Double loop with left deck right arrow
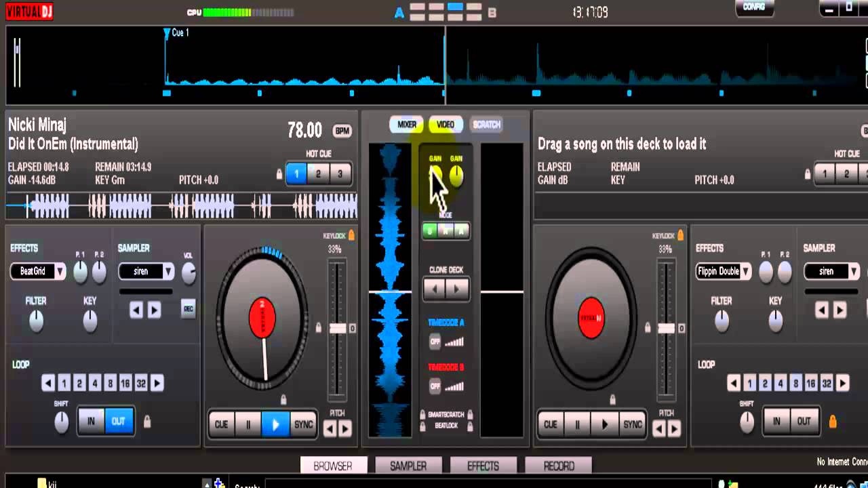The height and width of the screenshot is (488, 868). point(157,384)
